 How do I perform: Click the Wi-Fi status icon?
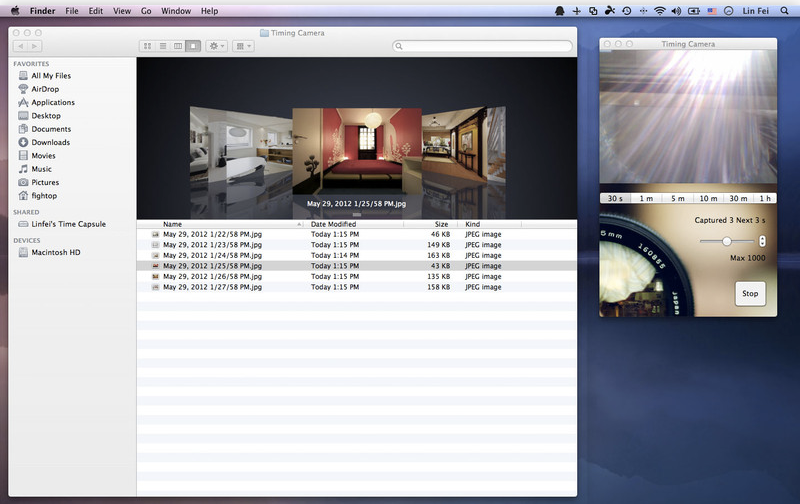pyautogui.click(x=660, y=10)
